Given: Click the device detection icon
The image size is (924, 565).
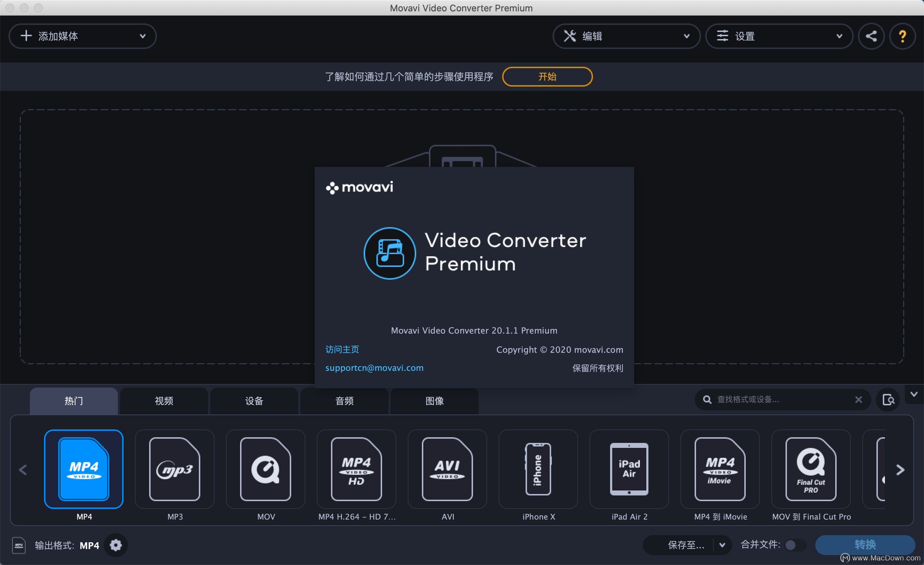Looking at the screenshot, I should (888, 399).
